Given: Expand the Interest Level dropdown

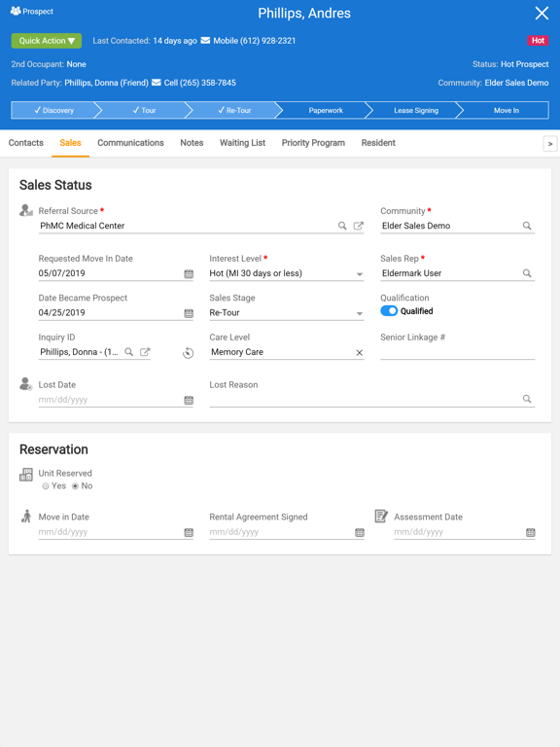Looking at the screenshot, I should point(360,274).
